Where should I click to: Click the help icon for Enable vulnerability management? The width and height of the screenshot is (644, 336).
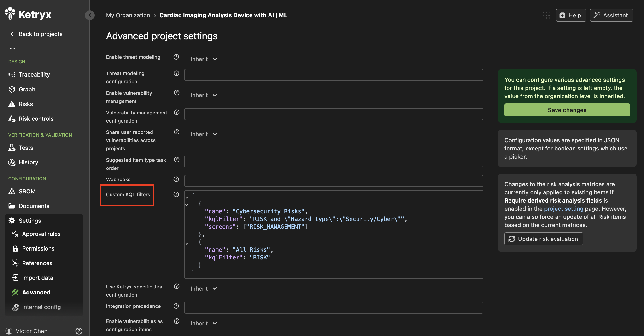[176, 93]
